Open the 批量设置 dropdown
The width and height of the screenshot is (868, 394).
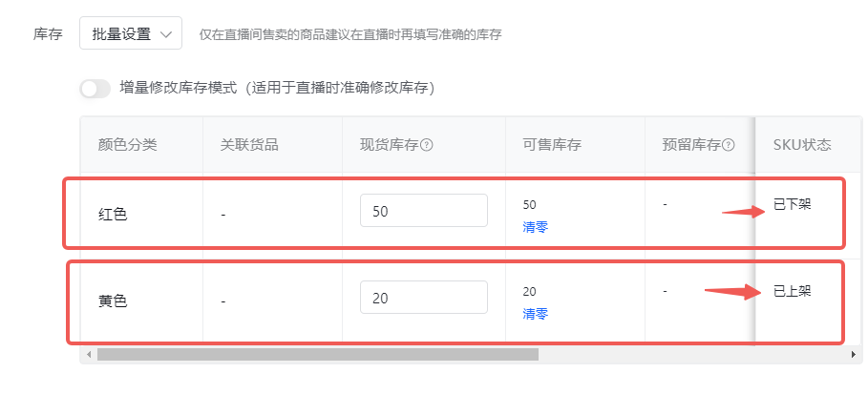coord(131,33)
